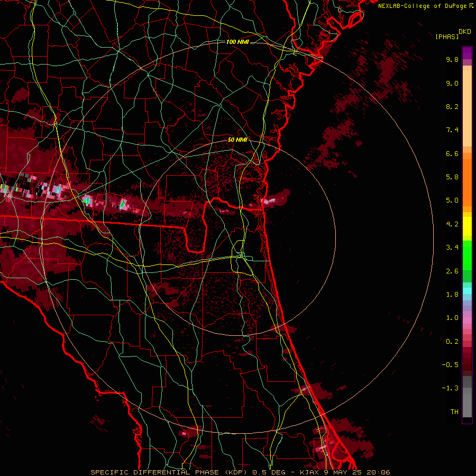Click the 1.0 scale value
The image size is (476, 476).
tap(452, 318)
